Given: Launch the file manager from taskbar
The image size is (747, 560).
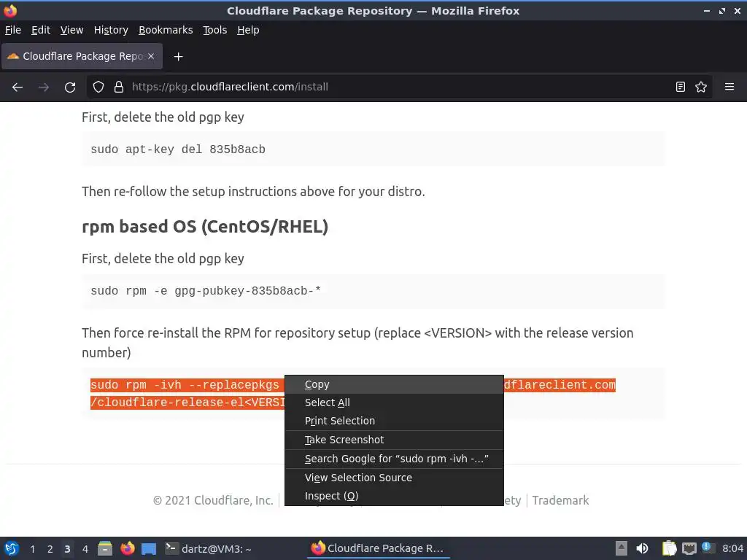Looking at the screenshot, I should coord(105,548).
